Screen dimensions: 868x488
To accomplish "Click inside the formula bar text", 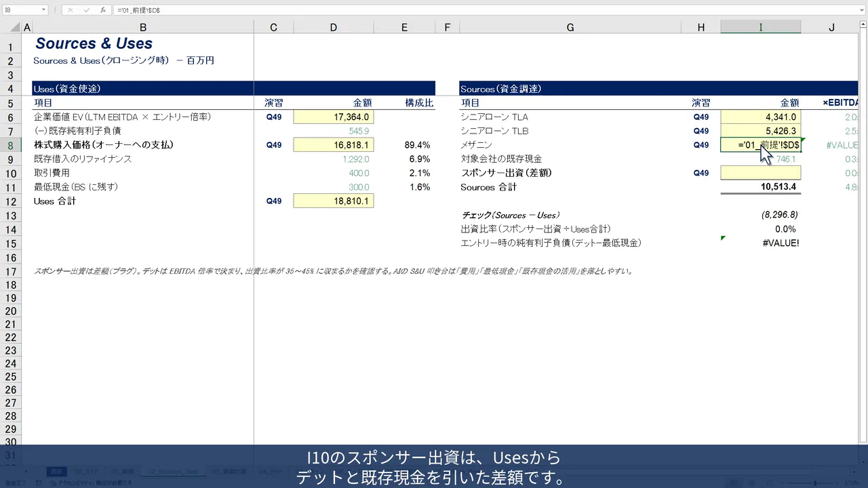I will point(485,10).
